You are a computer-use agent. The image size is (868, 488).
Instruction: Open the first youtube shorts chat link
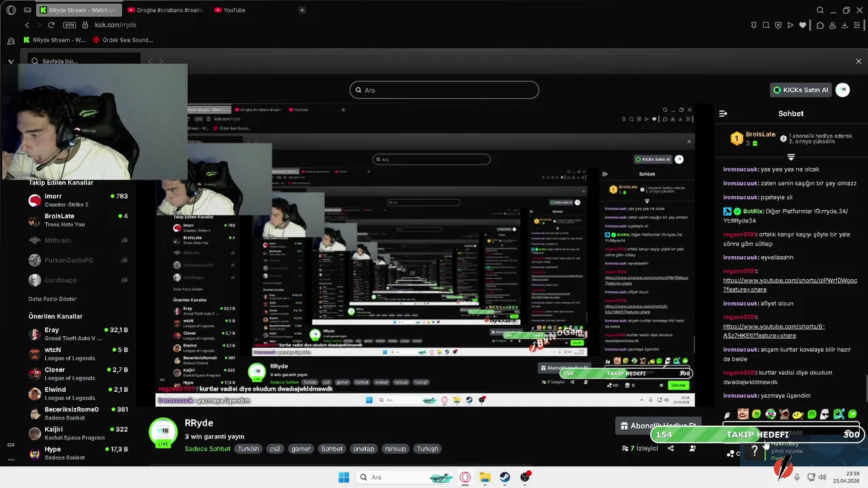(x=790, y=285)
